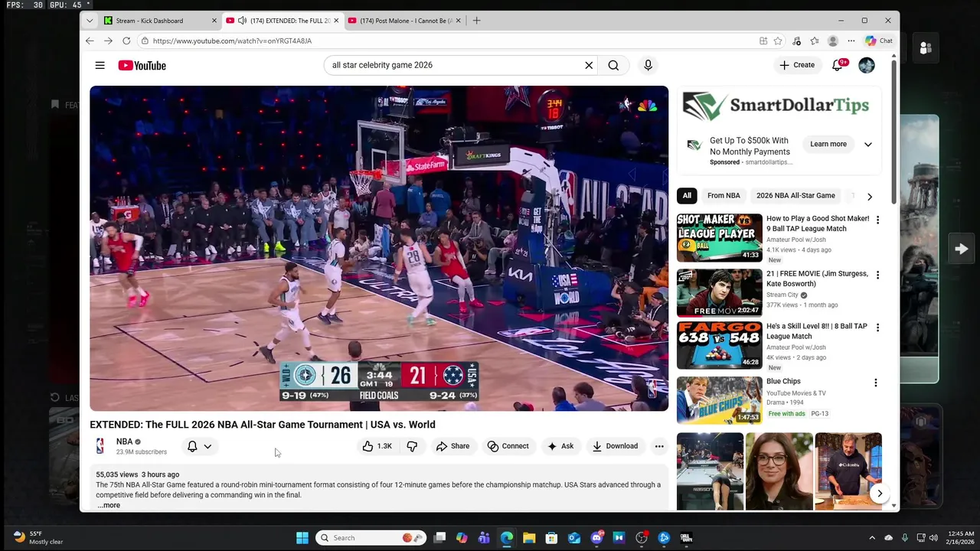Open a new browser tab
This screenshot has height=551, width=980.
pyautogui.click(x=476, y=21)
